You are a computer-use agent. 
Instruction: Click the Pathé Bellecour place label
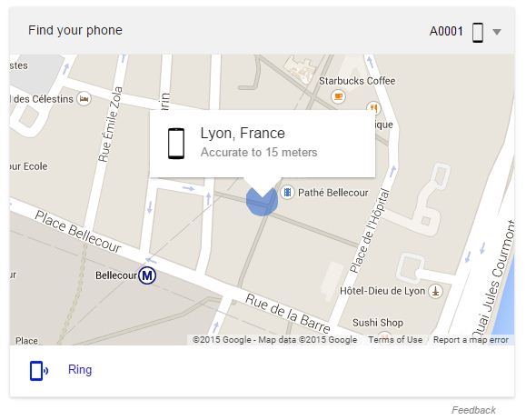[332, 193]
